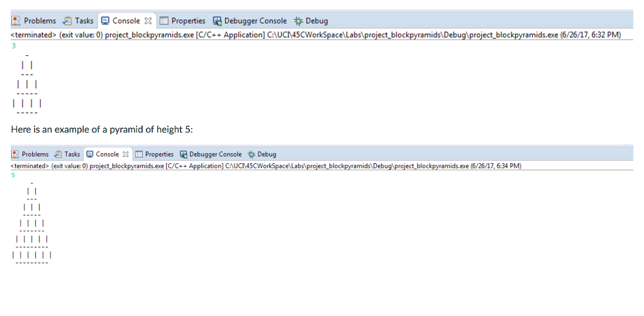
Task: Select the Console tab in lower panel
Action: pos(108,155)
